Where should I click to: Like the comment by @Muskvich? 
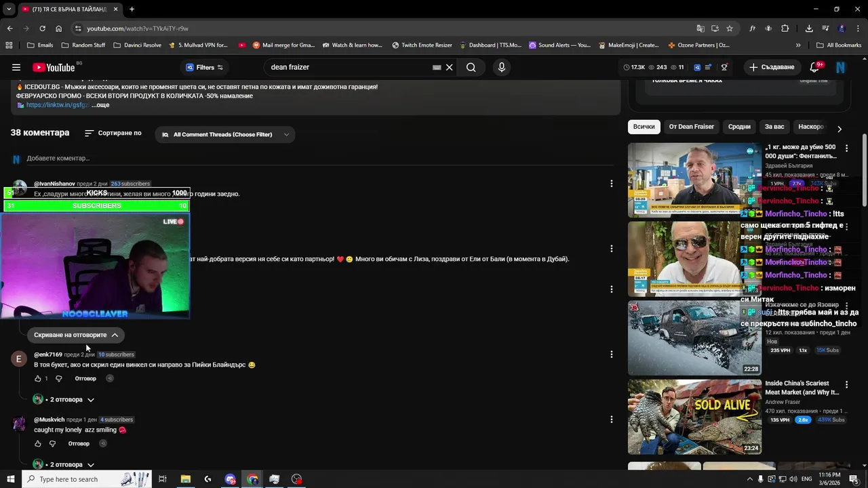coord(38,443)
